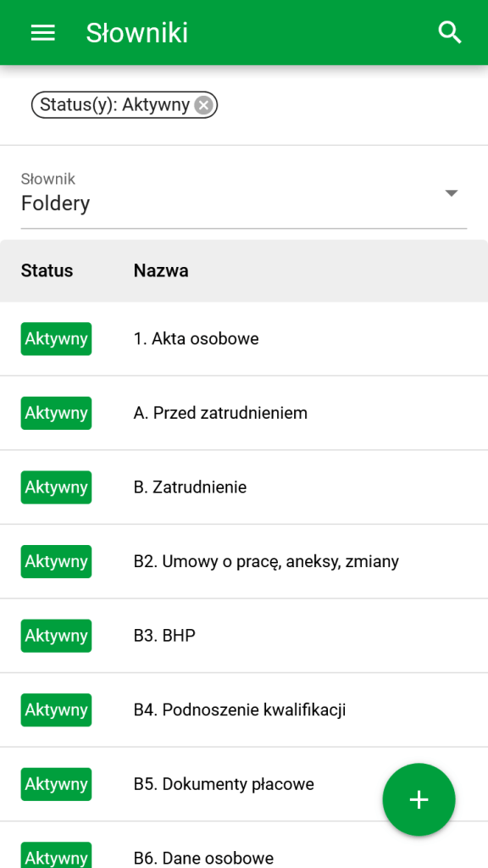Select the Nazwa column header
488x868 pixels.
(x=160, y=270)
